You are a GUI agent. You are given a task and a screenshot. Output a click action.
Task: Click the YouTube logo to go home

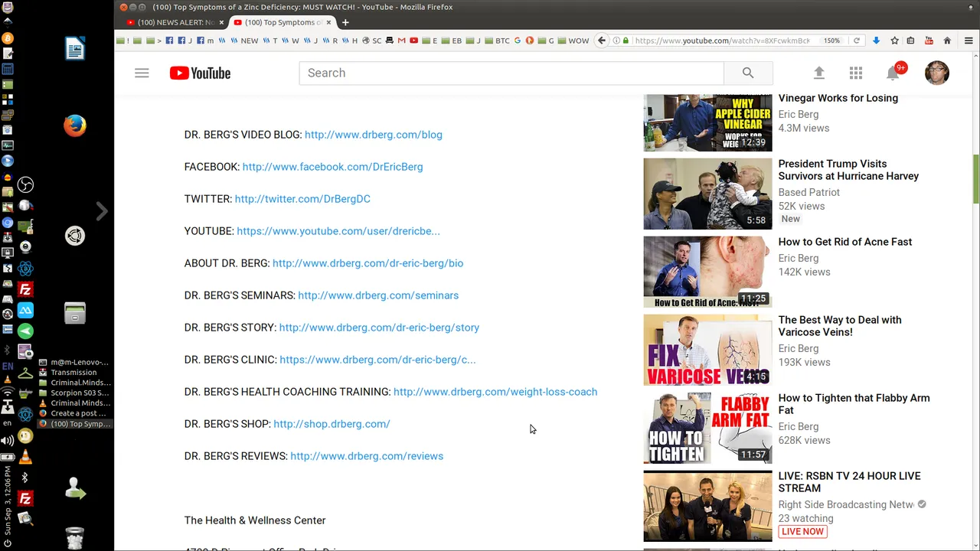tap(200, 73)
